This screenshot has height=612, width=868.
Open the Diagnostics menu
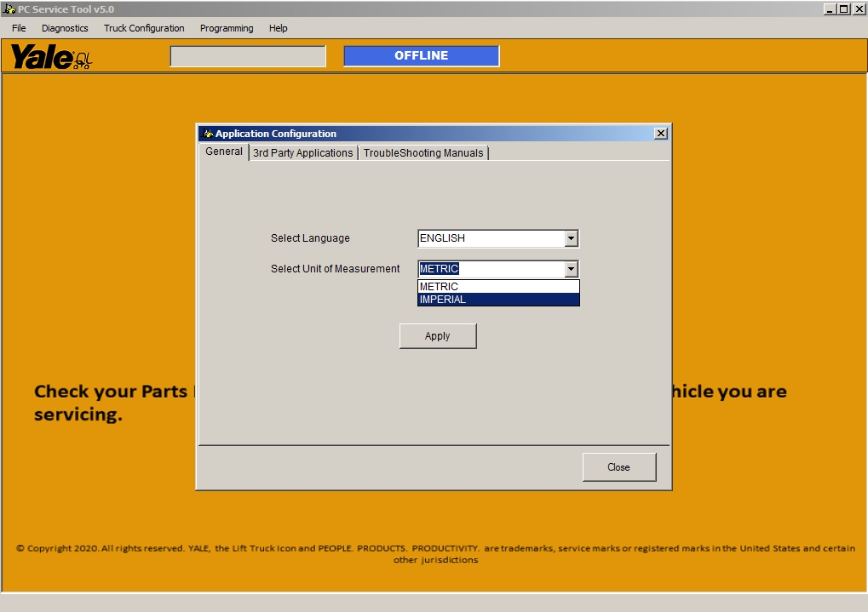coord(64,28)
